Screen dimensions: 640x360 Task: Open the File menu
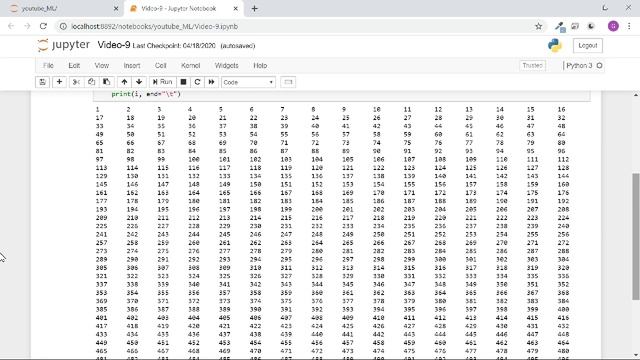point(48,66)
